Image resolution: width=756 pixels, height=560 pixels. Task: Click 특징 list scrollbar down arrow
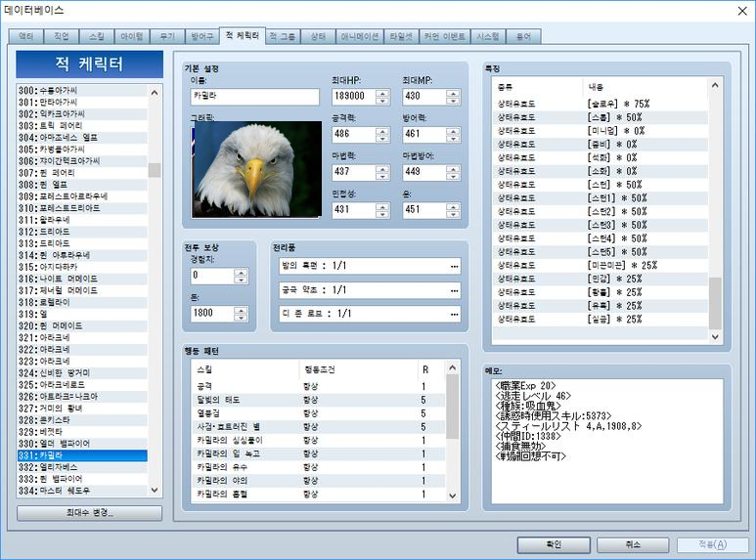click(x=715, y=337)
